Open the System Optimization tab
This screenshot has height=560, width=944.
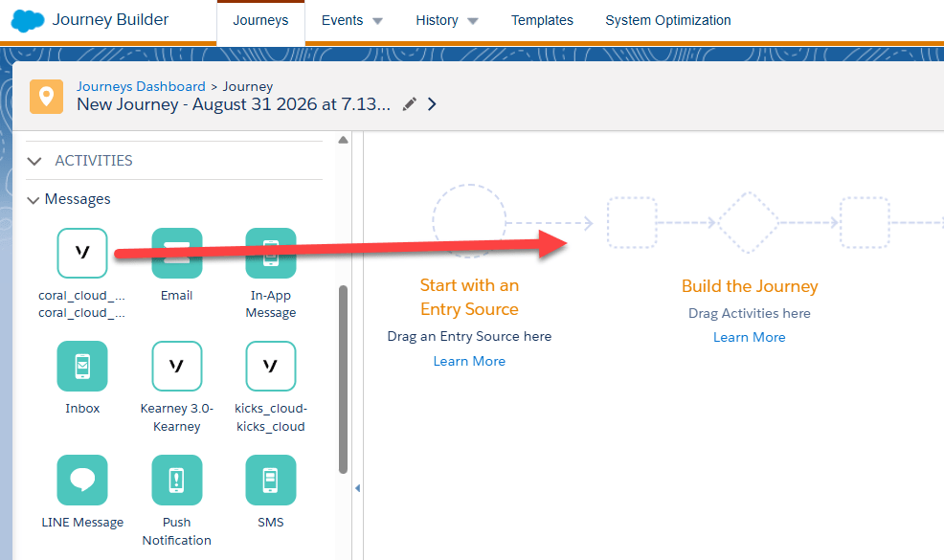click(667, 20)
